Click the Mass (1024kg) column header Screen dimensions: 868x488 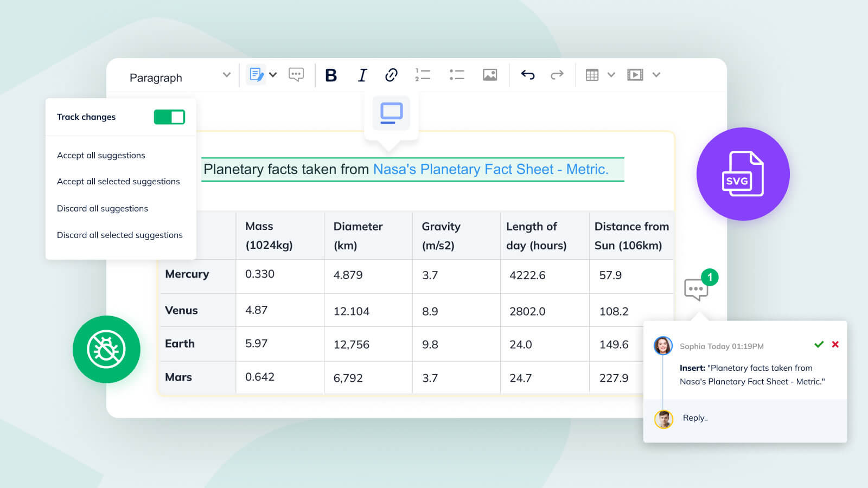click(280, 236)
